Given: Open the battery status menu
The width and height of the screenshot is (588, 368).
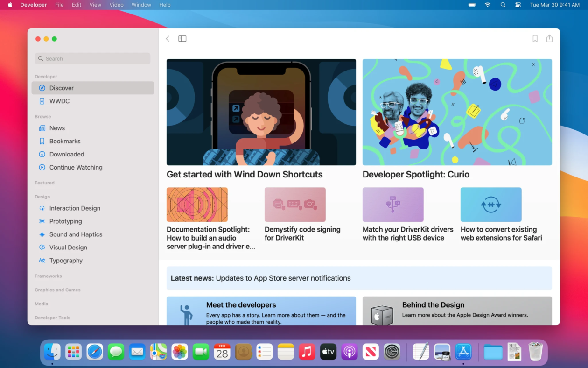Looking at the screenshot, I should pyautogui.click(x=471, y=5).
